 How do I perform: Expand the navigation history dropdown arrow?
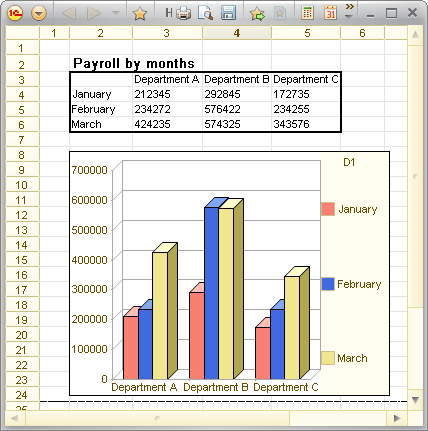click(116, 13)
